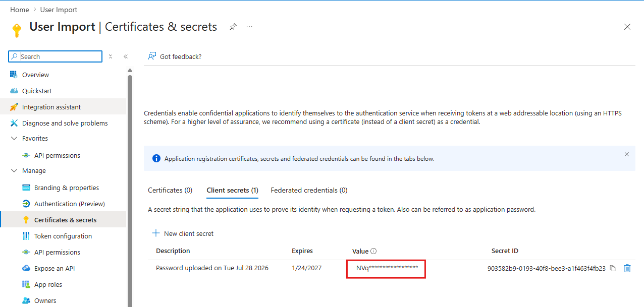Image resolution: width=644 pixels, height=307 pixels.
Task: Add a New client secret
Action: pos(183,233)
